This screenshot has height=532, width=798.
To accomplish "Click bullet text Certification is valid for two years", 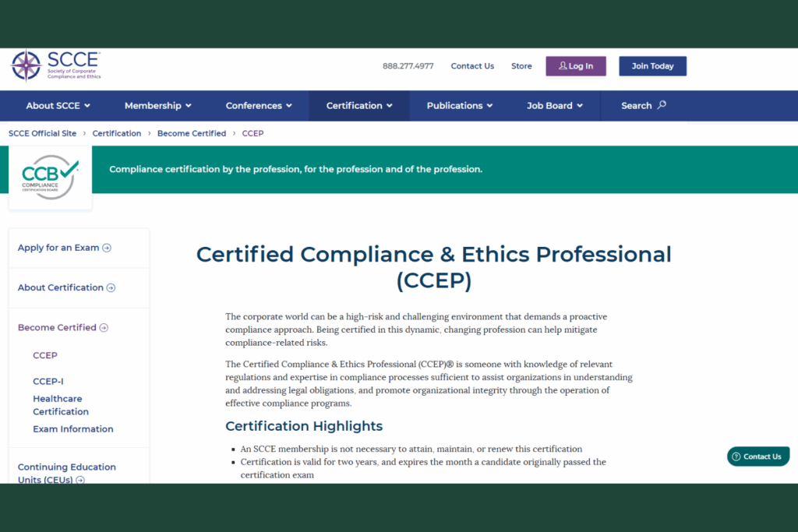I will (423, 468).
